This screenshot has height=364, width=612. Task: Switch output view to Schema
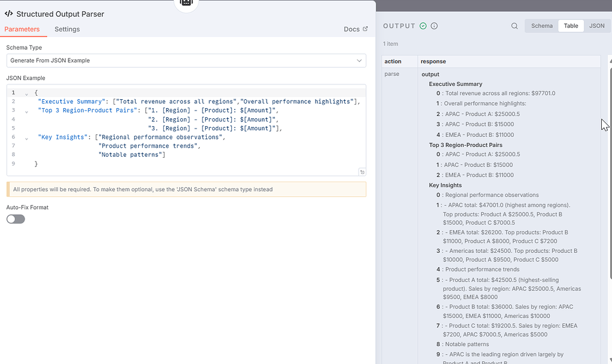tap(541, 26)
